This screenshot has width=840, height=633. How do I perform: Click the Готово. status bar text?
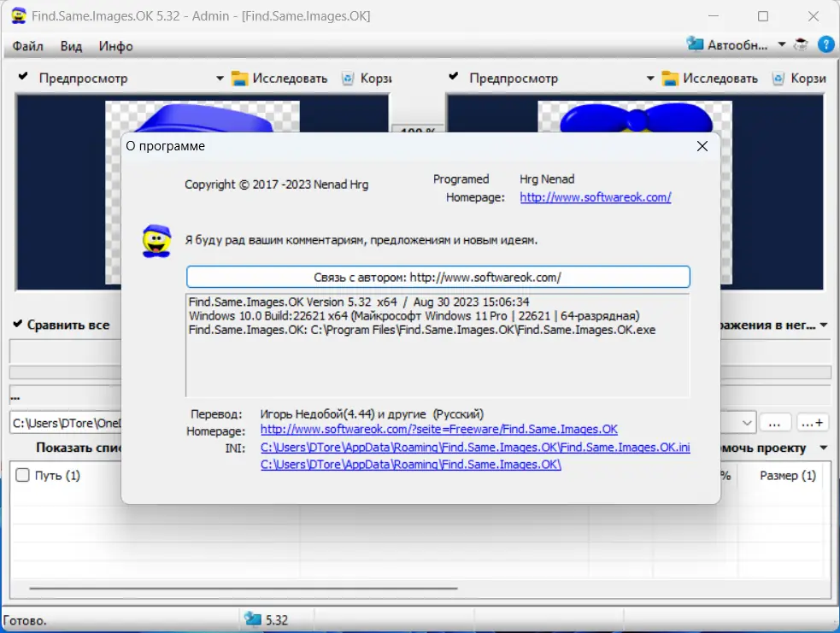[25, 621]
